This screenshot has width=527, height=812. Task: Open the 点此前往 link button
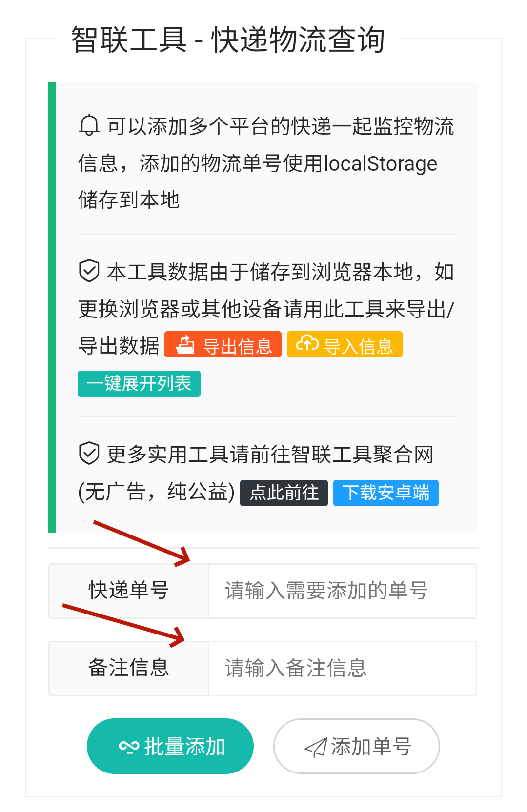tap(284, 493)
